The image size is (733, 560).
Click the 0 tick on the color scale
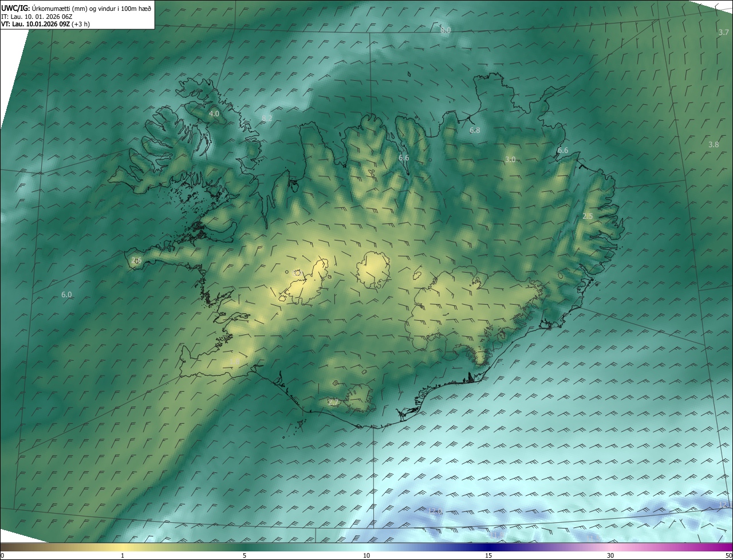2,555
